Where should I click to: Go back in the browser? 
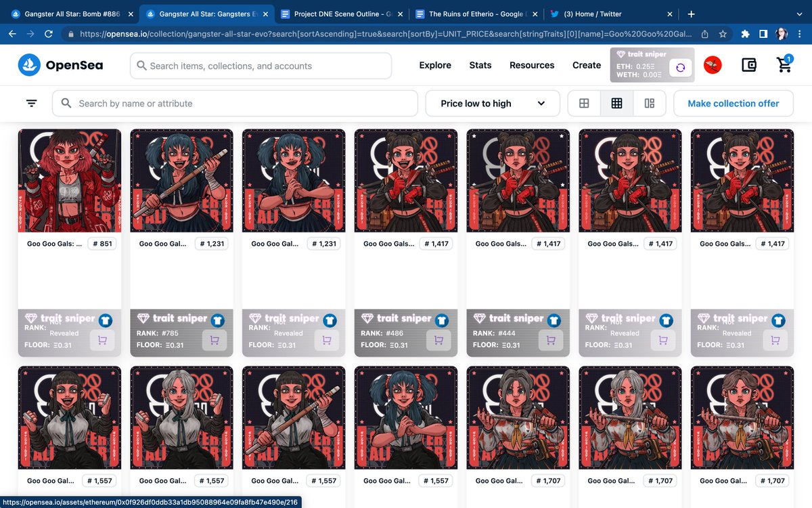tap(13, 33)
